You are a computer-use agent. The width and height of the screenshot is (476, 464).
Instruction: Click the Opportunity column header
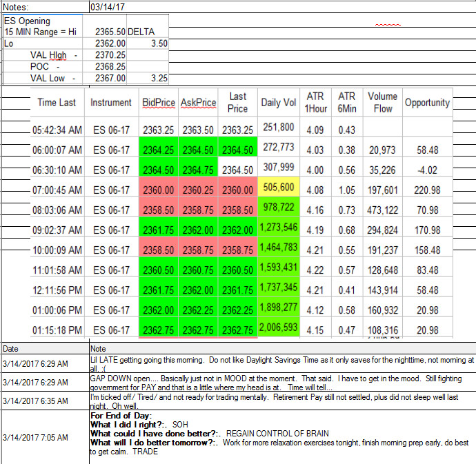(428, 103)
